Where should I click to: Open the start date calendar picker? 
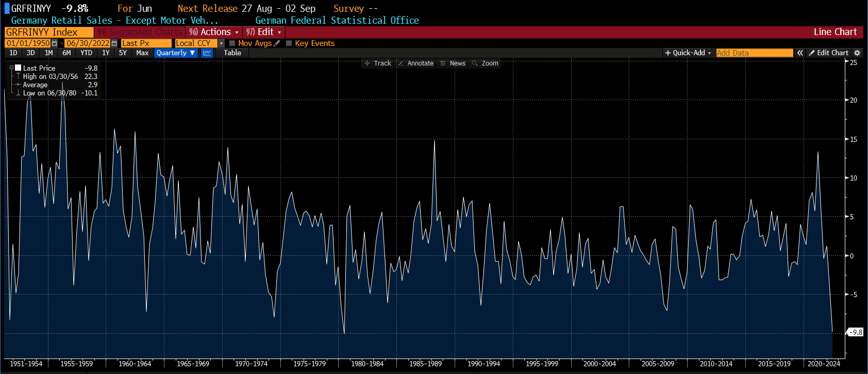(x=54, y=43)
